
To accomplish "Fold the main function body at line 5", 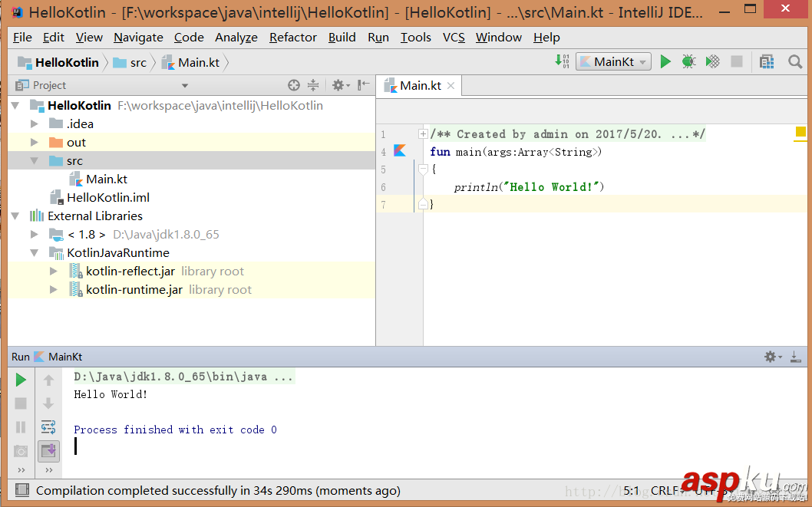I will (423, 170).
